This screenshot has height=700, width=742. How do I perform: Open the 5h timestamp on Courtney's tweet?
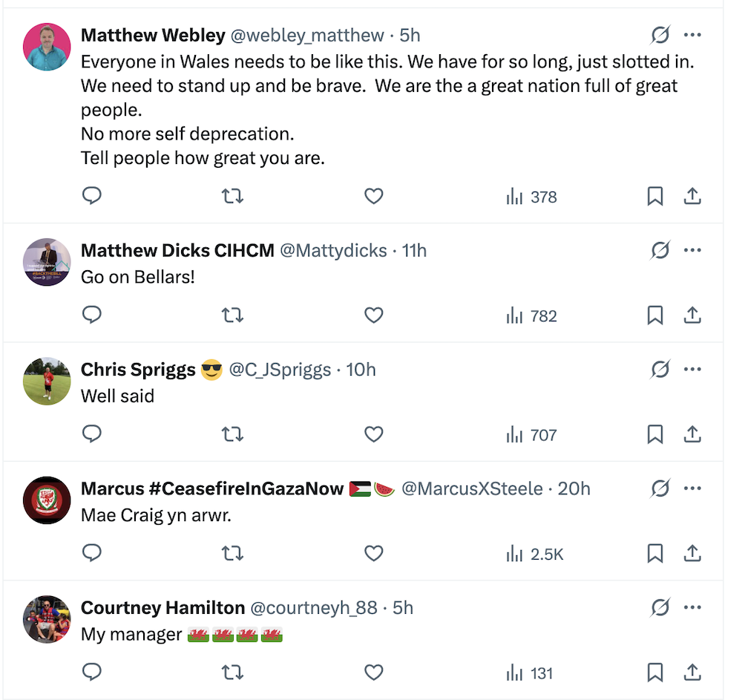403,608
